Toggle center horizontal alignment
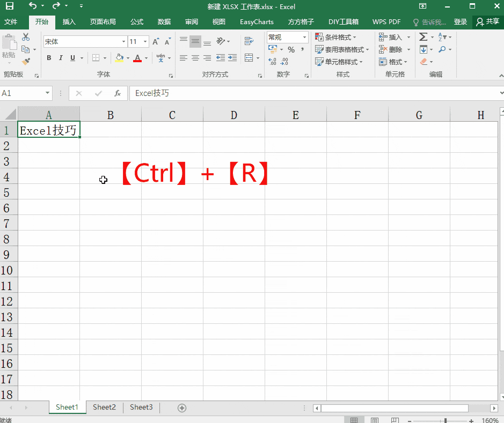Viewport: 504px width, 423px height. click(x=195, y=58)
